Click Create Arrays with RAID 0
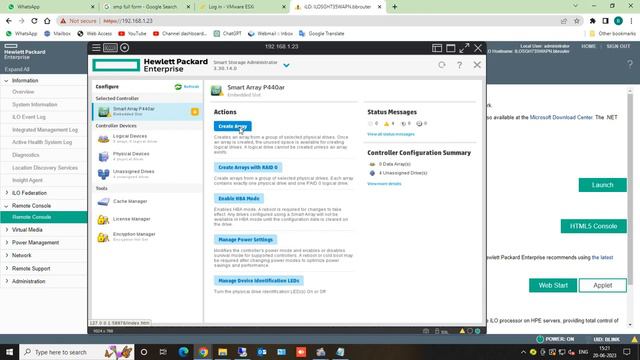640x360 pixels. (248, 167)
